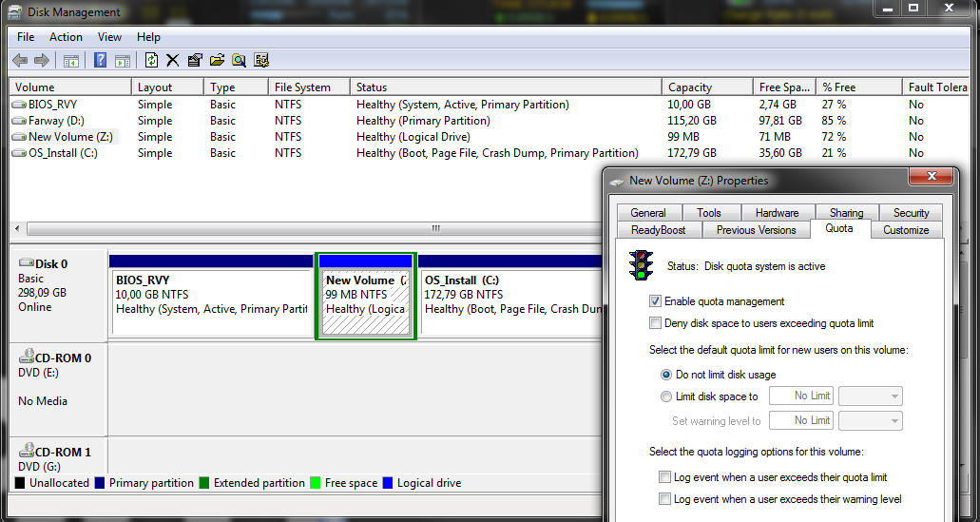Select Limit disk space to radio
The image size is (980, 522).
click(666, 396)
